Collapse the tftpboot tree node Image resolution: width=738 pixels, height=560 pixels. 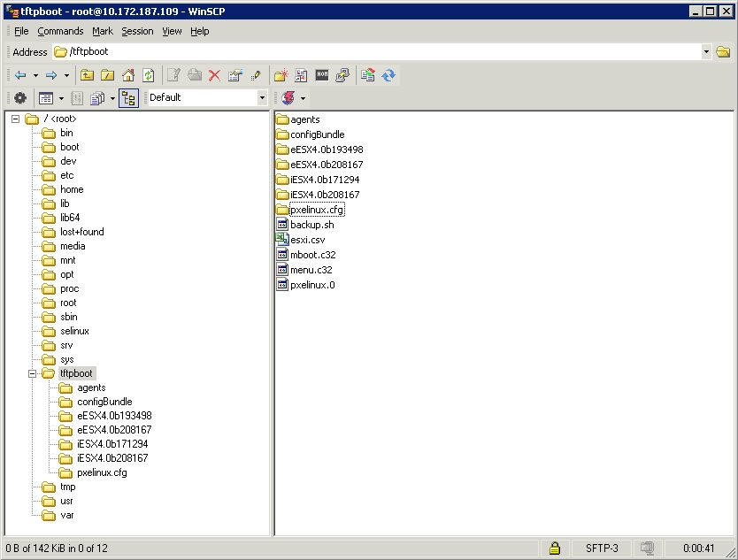point(32,373)
